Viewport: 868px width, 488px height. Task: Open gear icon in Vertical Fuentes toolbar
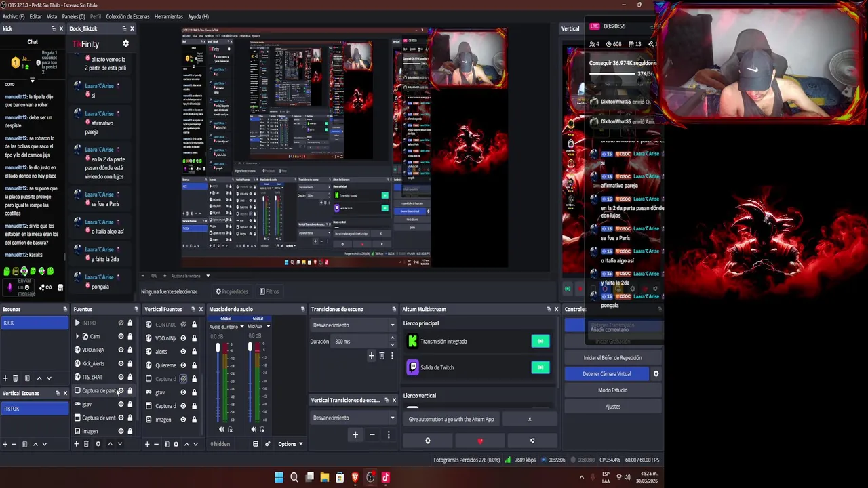(176, 444)
